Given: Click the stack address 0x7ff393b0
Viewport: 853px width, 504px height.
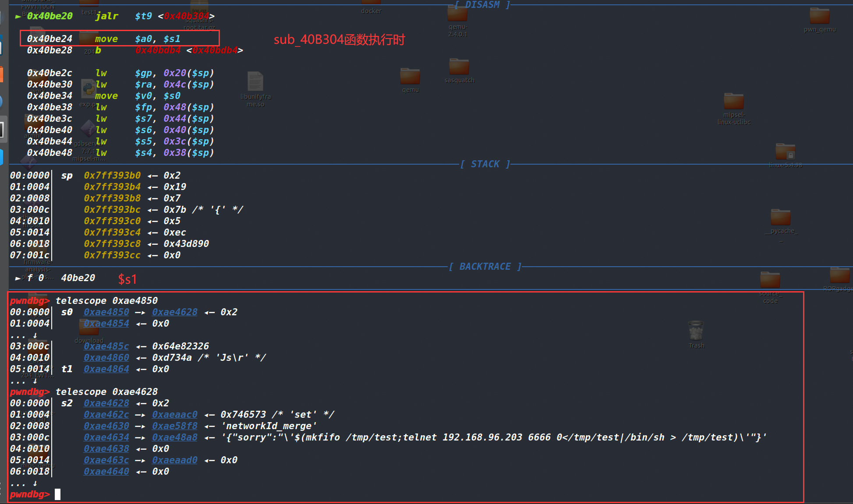Looking at the screenshot, I should 112,176.
